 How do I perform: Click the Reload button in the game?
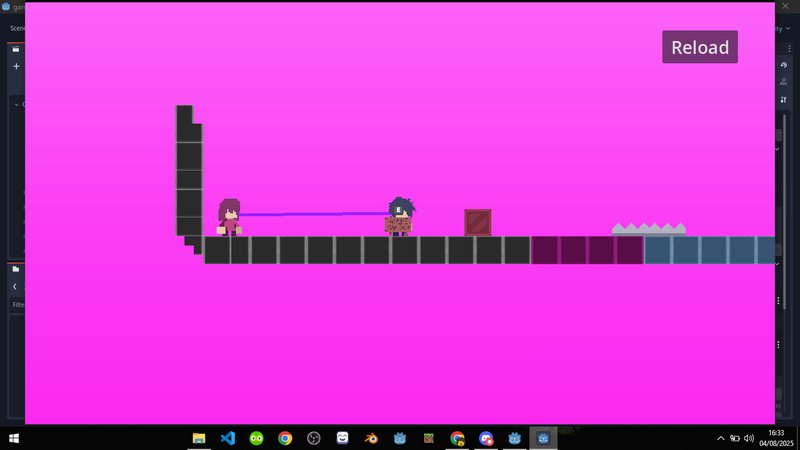(699, 47)
